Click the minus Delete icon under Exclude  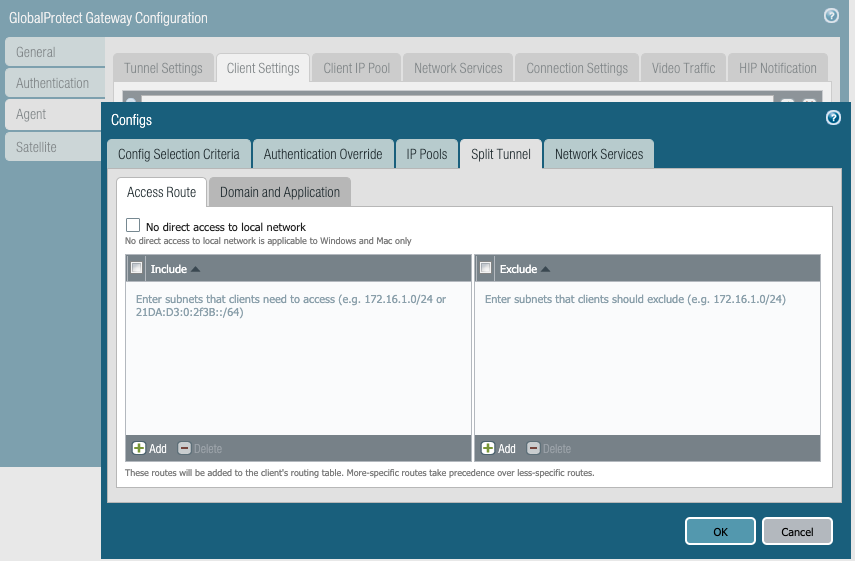coord(533,448)
